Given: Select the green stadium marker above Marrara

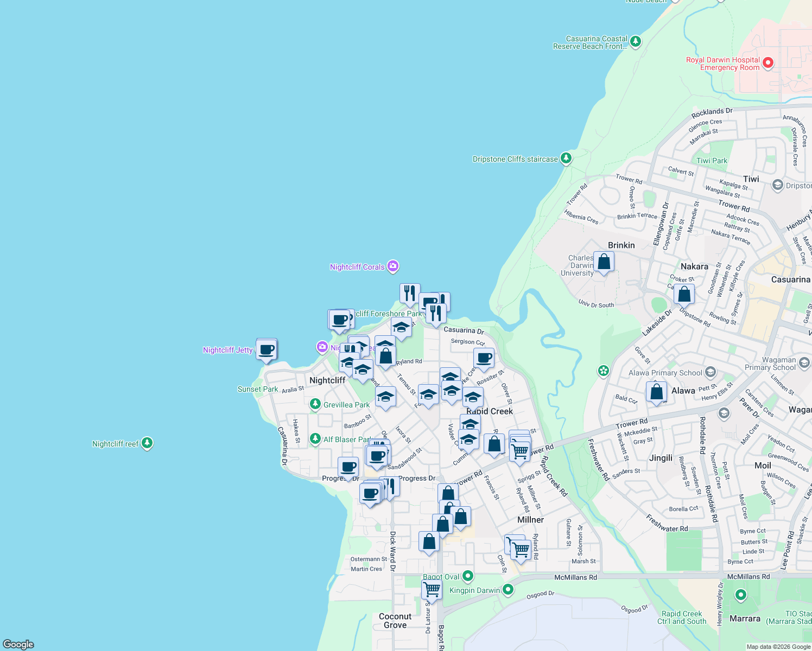Looking at the screenshot, I should pos(741,596).
